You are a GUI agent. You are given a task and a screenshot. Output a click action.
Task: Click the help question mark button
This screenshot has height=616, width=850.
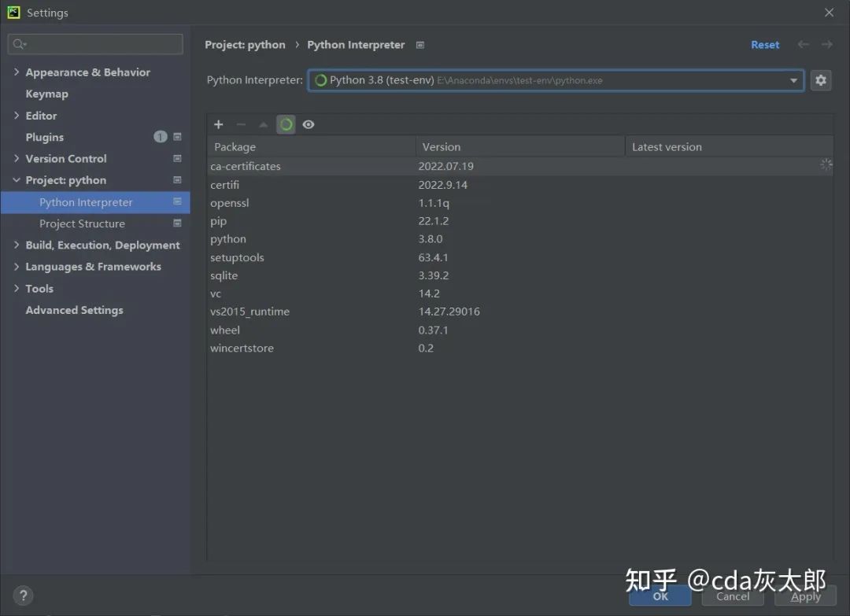point(23,596)
